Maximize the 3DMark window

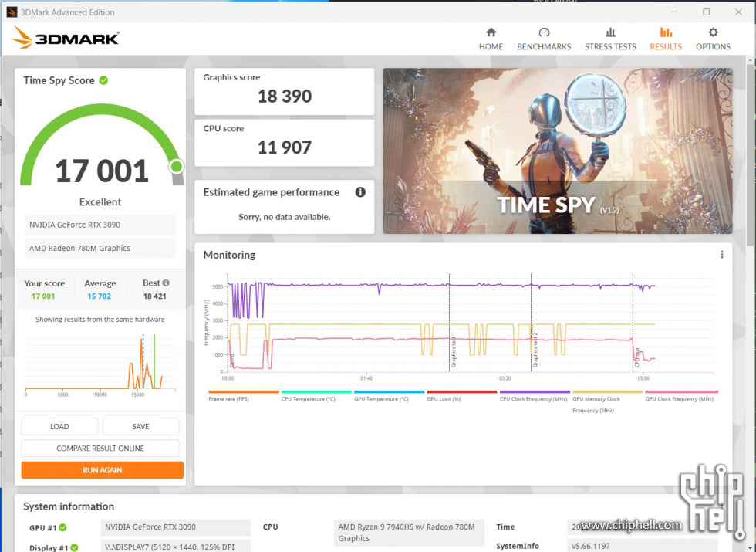707,12
